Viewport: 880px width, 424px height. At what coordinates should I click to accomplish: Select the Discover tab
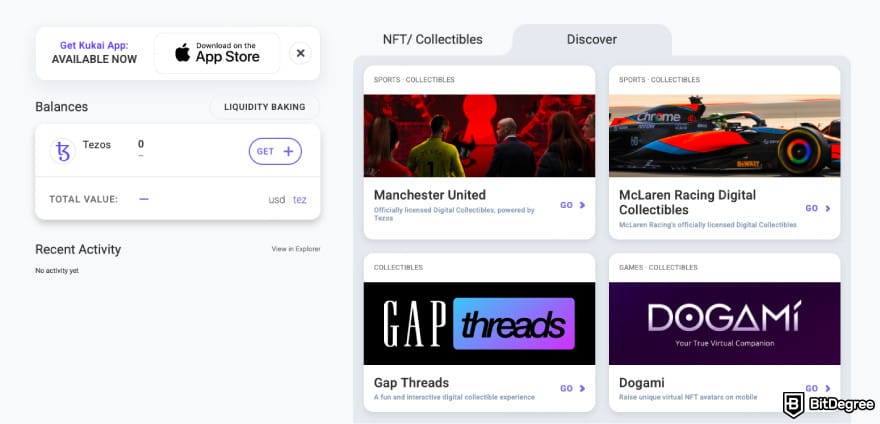pyautogui.click(x=592, y=39)
